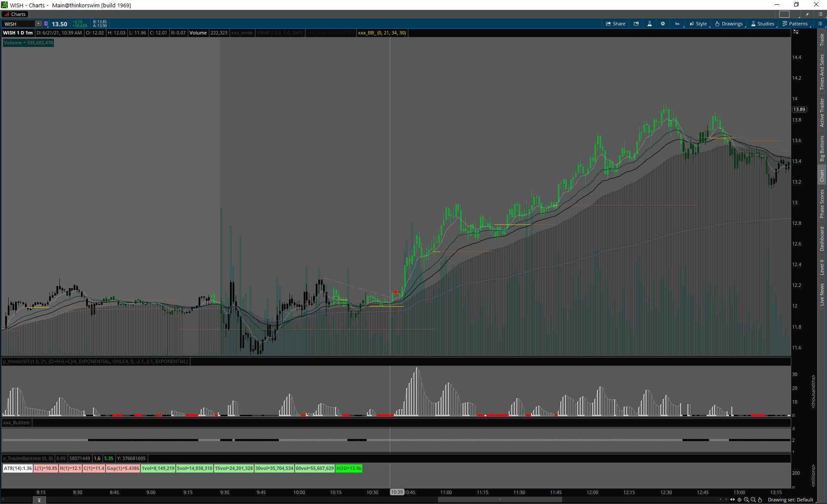Click the zoom out magnifier icon

tap(753, 500)
